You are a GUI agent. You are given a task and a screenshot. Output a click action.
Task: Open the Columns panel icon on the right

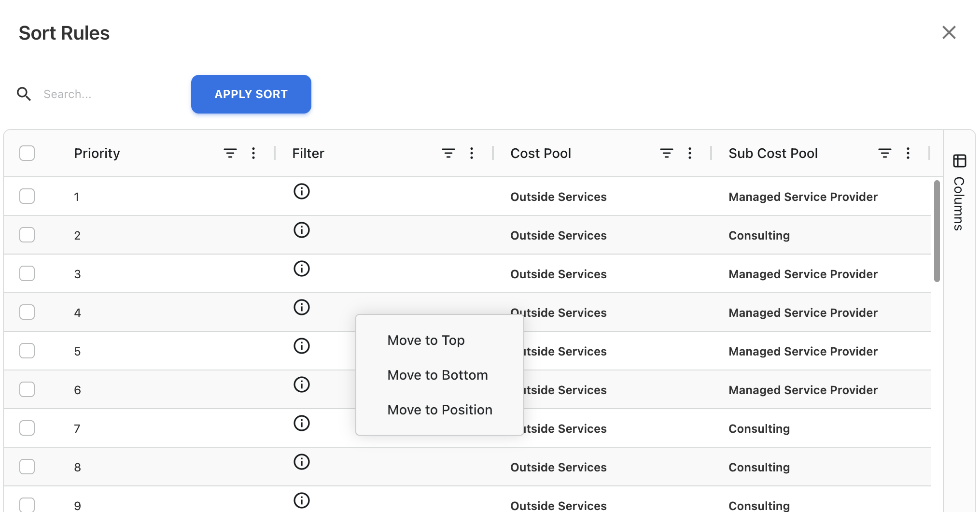960,161
